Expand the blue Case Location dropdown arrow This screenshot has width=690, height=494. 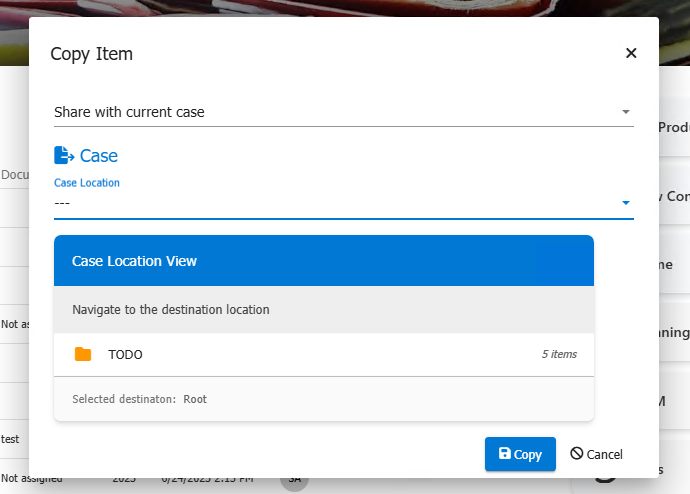pos(625,203)
